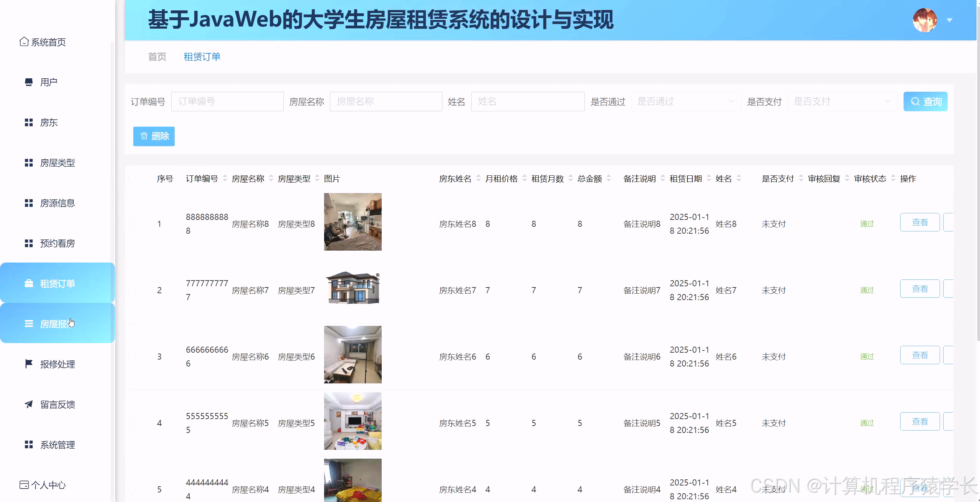980x502 pixels.
Task: Open the photo for 房屋名称5
Action: (x=353, y=421)
